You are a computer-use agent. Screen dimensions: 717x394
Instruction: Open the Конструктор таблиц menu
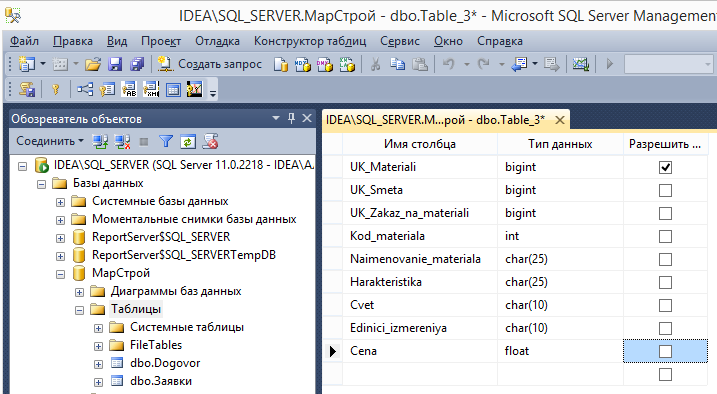pos(310,41)
